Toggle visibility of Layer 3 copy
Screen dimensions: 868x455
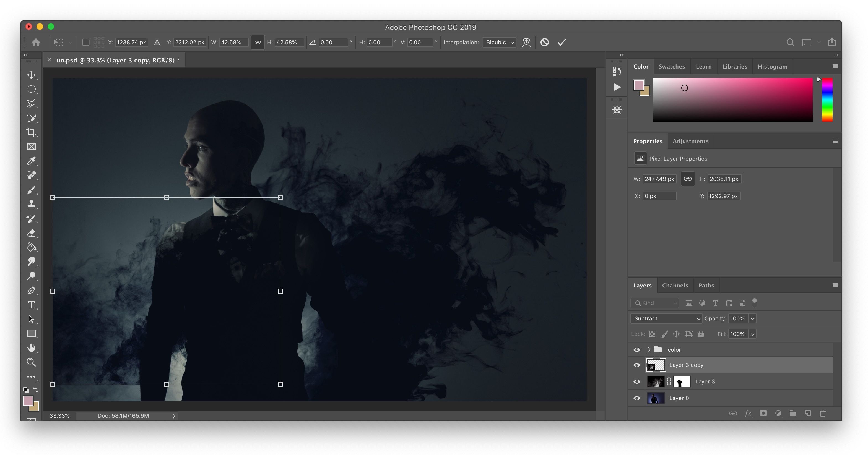pyautogui.click(x=637, y=364)
